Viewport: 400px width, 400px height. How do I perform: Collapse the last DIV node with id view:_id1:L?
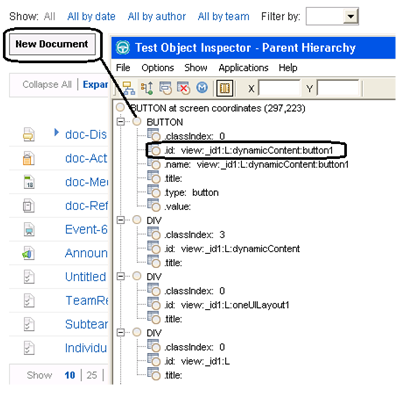click(121, 332)
